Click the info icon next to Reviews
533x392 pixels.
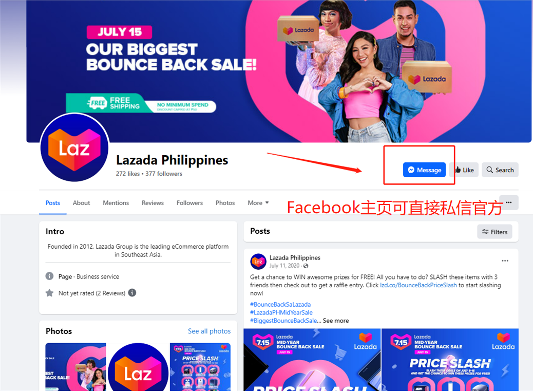[x=132, y=293]
